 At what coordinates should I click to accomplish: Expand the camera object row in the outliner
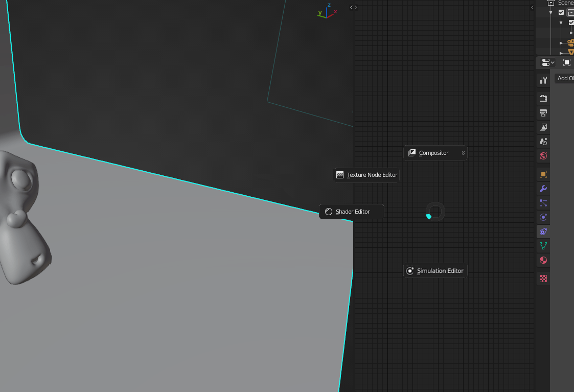click(561, 43)
